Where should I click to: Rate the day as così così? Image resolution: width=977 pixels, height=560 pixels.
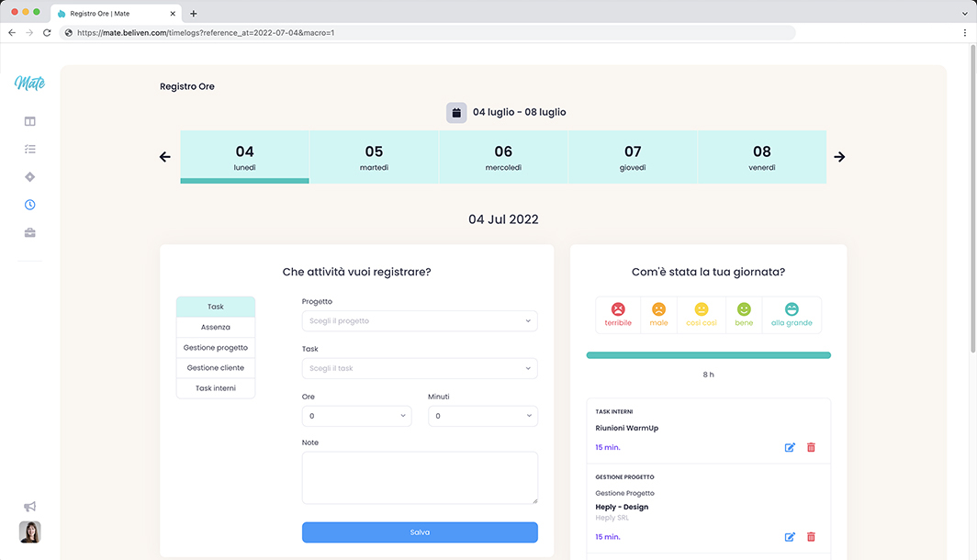(x=702, y=315)
